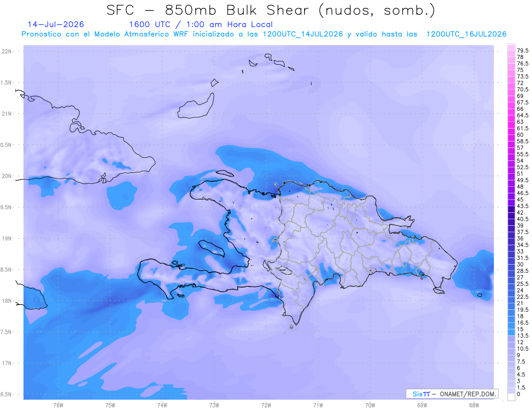Click the '25.5' value on the colorbar

[x=523, y=284]
